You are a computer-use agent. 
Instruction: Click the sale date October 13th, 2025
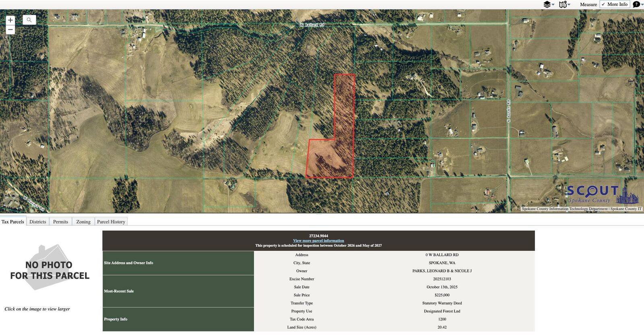click(x=442, y=287)
